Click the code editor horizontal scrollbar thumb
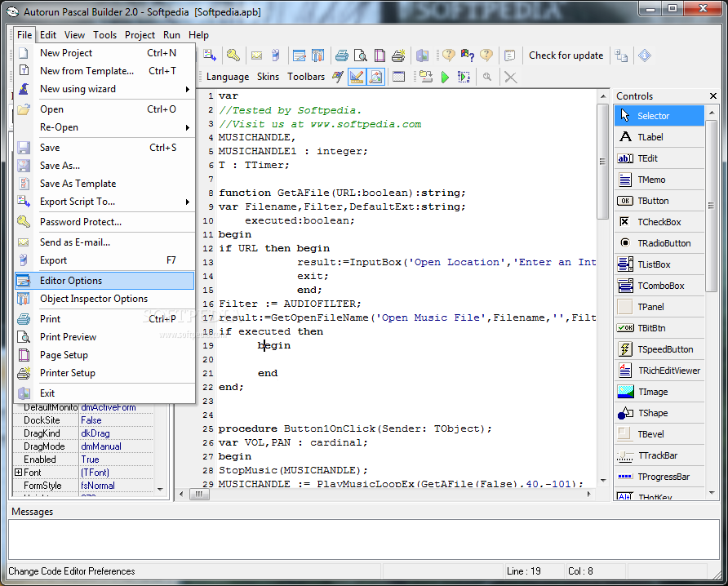Viewport: 728px width, 586px height. 200,494
